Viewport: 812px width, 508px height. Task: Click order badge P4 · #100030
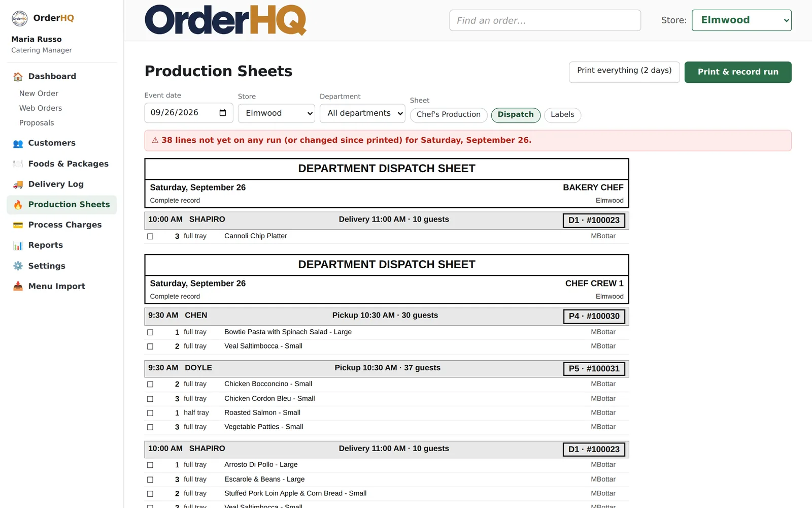(594, 316)
